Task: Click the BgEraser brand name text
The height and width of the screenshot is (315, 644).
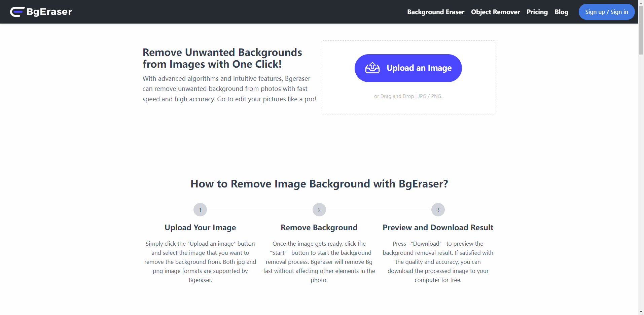Action: [x=49, y=12]
